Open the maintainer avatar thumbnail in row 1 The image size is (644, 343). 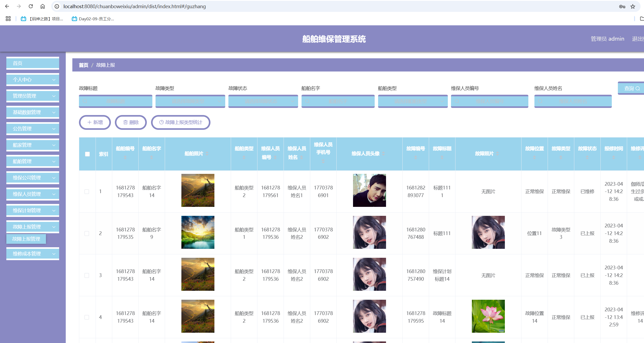point(369,190)
